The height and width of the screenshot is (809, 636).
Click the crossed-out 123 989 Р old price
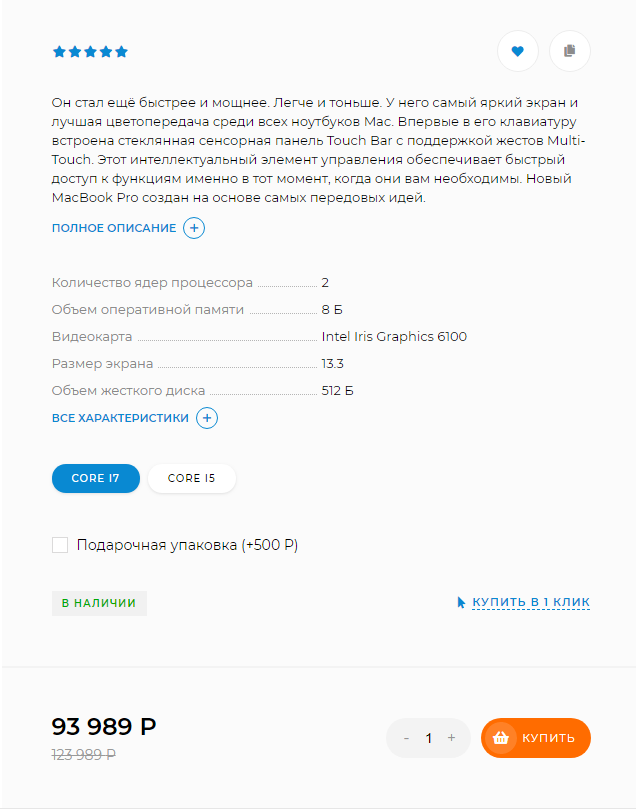point(84,755)
